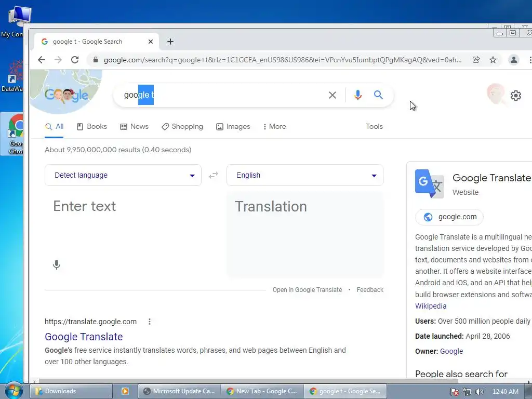
Task: Open the More search filters menu
Action: click(274, 127)
